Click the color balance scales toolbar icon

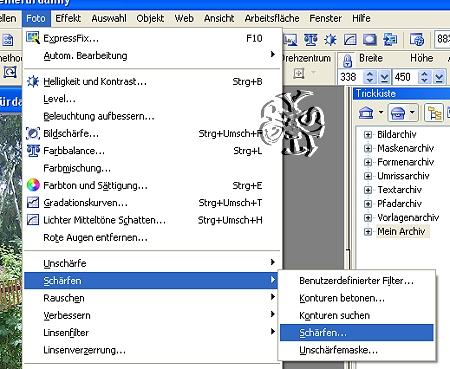coord(311,40)
